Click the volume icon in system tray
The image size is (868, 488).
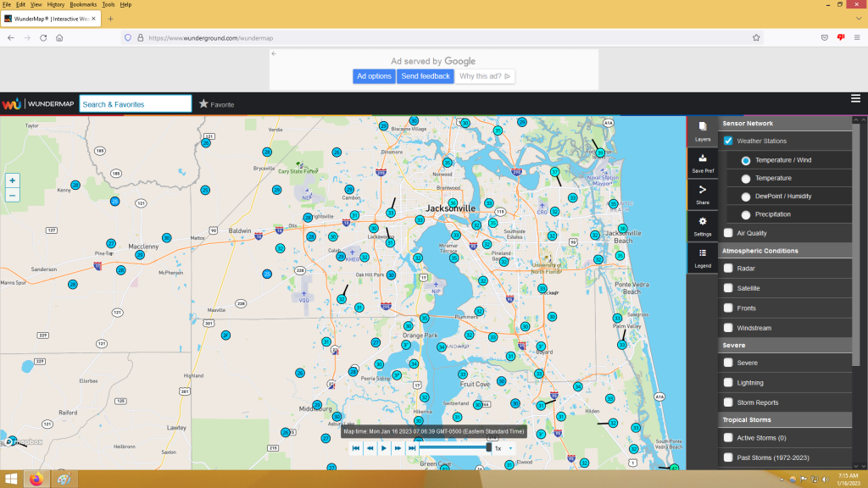(x=826, y=480)
